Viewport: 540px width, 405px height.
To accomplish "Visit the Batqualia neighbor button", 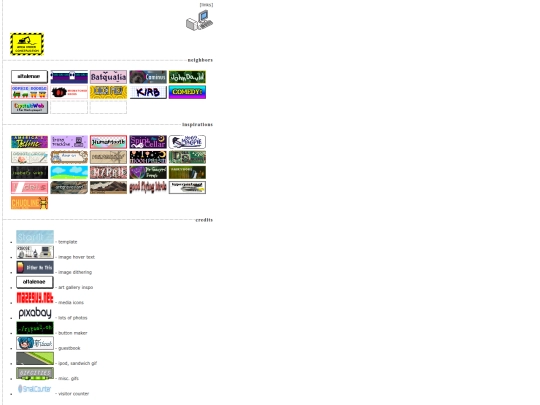I will [x=108, y=77].
